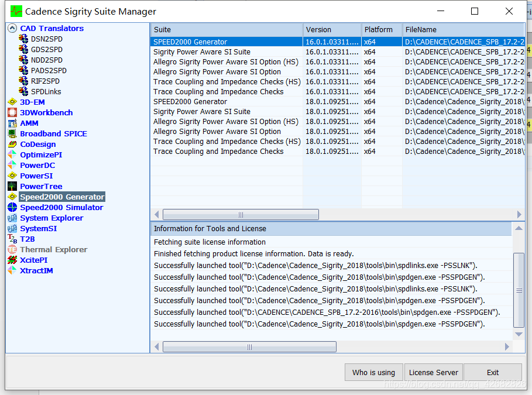Select SPEED2000 Generator row version 16.0.1
The height and width of the screenshot is (395, 532).
pyautogui.click(x=338, y=42)
